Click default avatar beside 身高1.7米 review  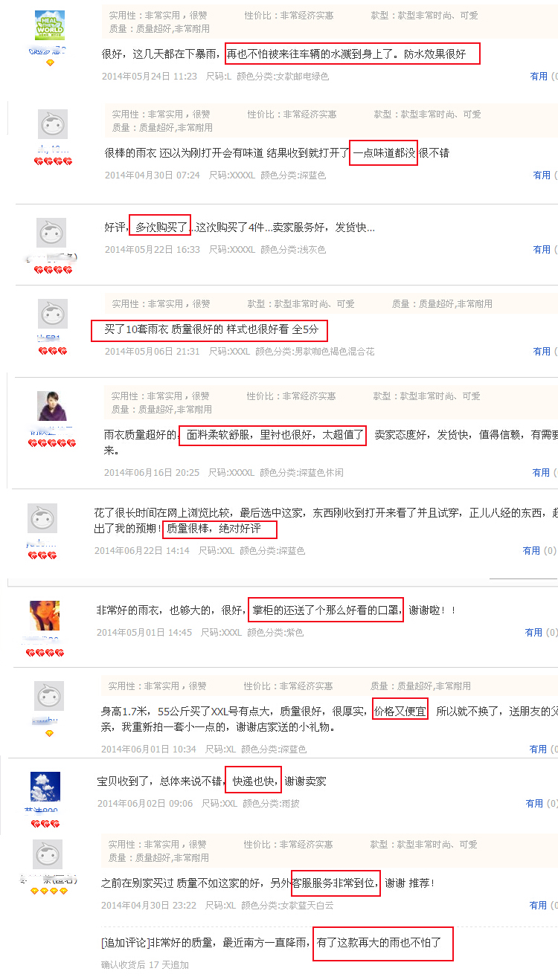point(49,697)
